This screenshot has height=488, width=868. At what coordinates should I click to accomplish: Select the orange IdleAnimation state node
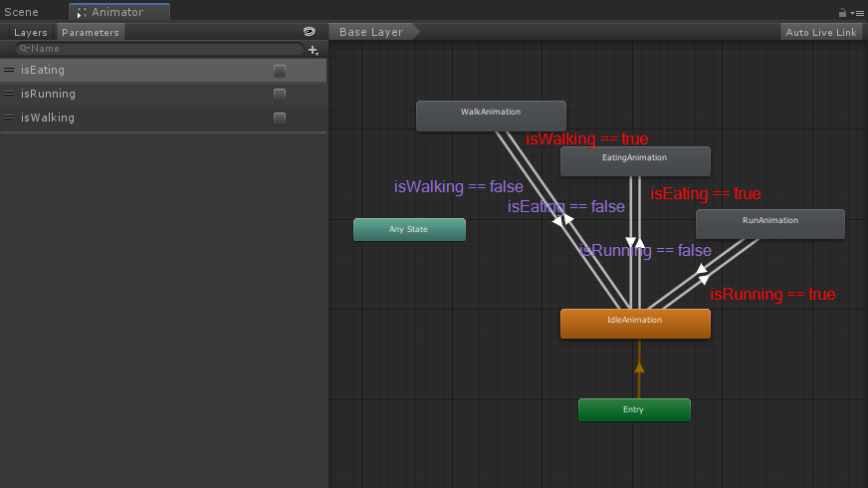(x=635, y=324)
